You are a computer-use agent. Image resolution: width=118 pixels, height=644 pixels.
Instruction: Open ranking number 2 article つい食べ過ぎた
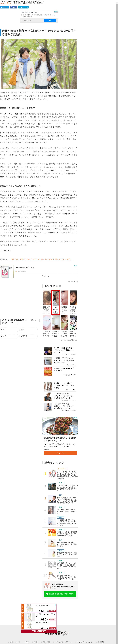tap(60, 487)
